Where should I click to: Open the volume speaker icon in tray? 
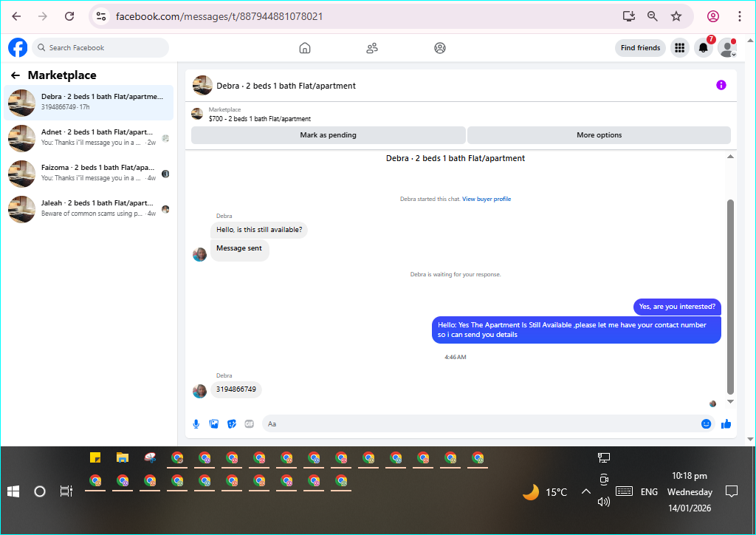[x=604, y=502]
